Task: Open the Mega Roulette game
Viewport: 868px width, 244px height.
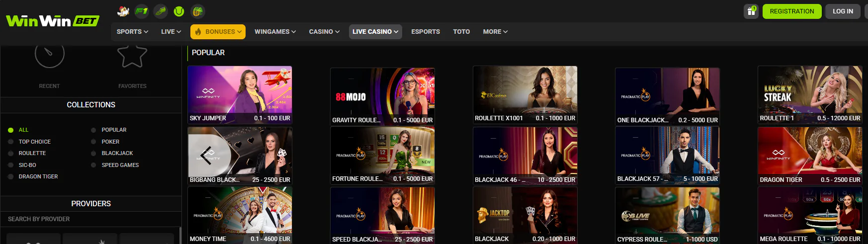Action: tap(810, 215)
